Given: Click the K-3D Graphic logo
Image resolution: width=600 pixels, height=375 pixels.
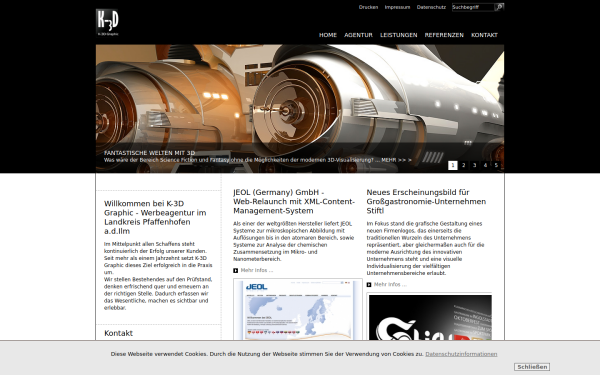Looking at the screenshot, I should pyautogui.click(x=107, y=23).
